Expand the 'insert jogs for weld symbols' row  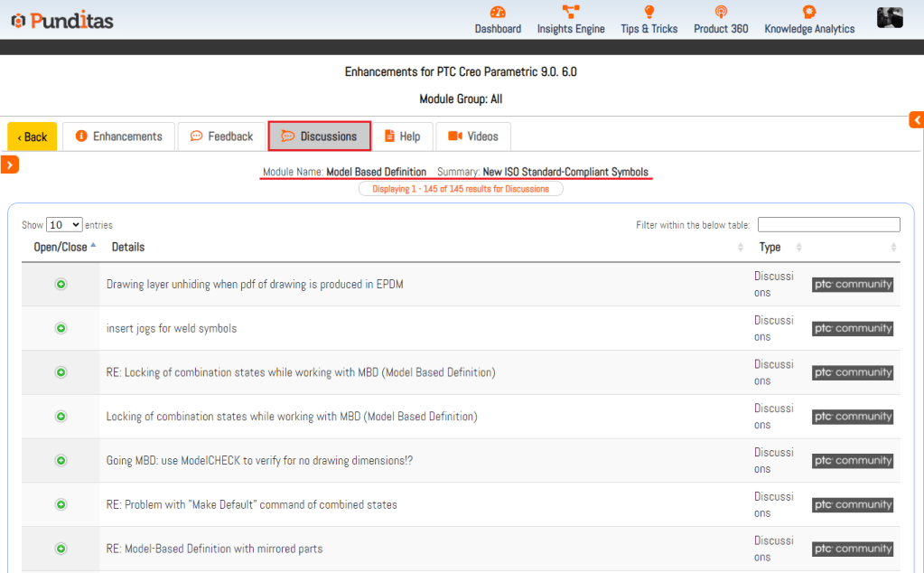61,328
